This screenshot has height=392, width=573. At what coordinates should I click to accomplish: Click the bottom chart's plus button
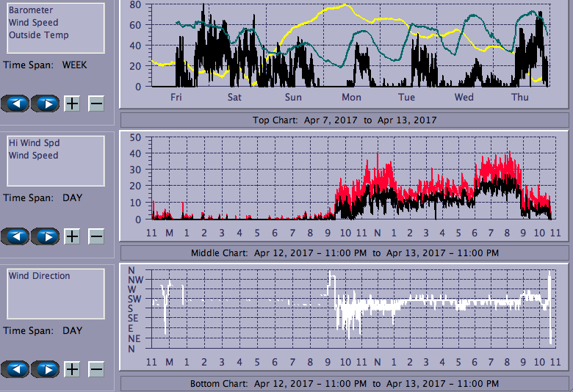tap(72, 369)
